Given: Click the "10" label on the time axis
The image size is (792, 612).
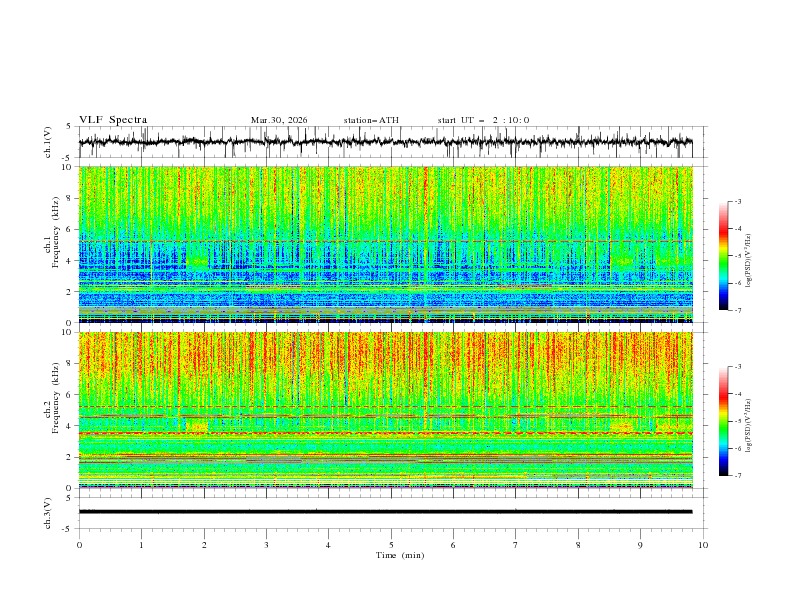Looking at the screenshot, I should [x=703, y=545].
